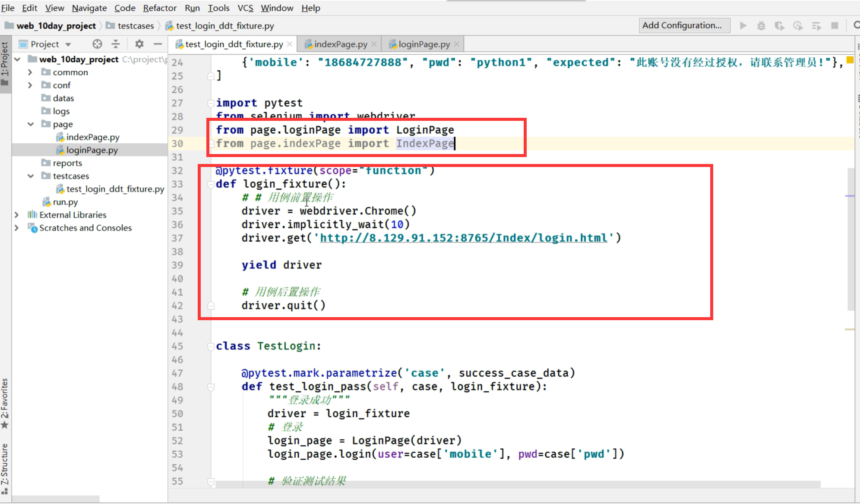Open run.py in the project tree
860x504 pixels.
click(x=65, y=202)
